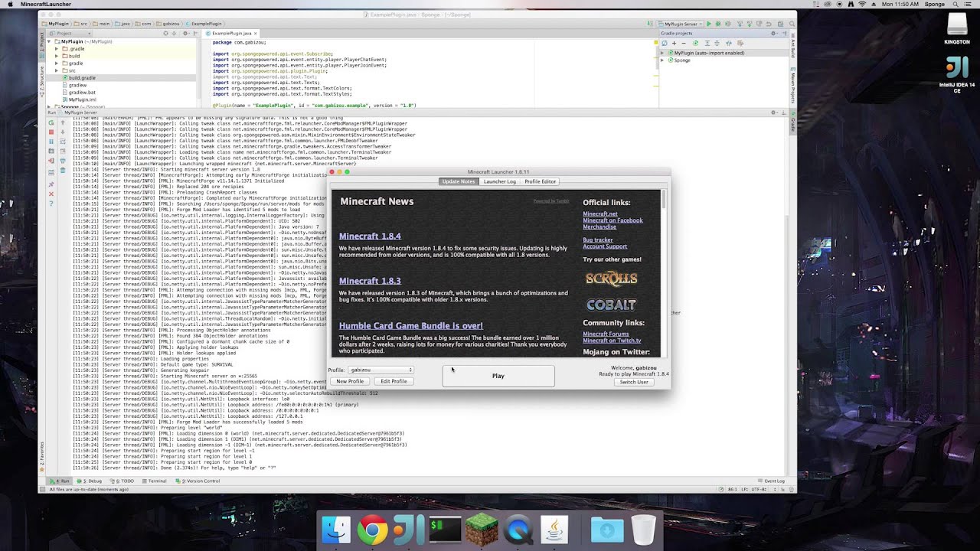Refresh all Gradle projects icon
The width and height of the screenshot is (980, 551).
665,44
